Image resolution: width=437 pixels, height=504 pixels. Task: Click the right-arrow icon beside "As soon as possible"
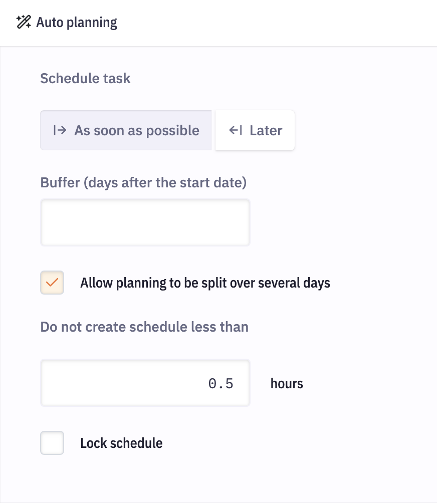tap(60, 130)
